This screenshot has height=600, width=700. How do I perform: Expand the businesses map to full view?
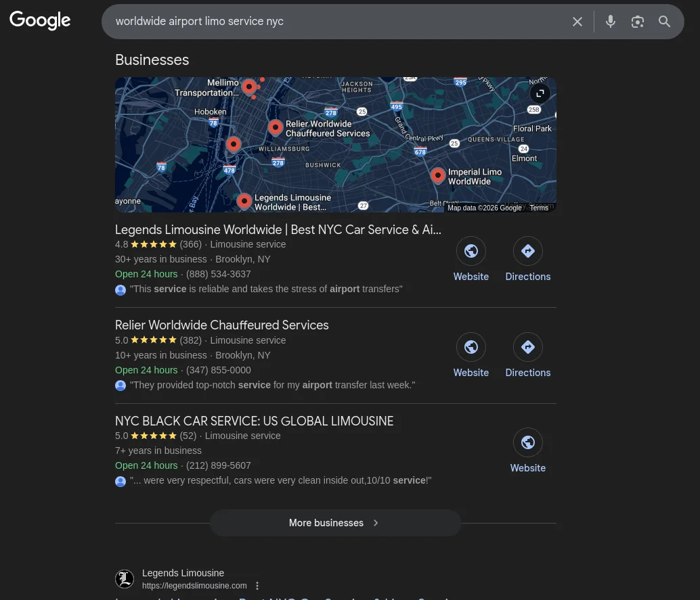coord(540,93)
